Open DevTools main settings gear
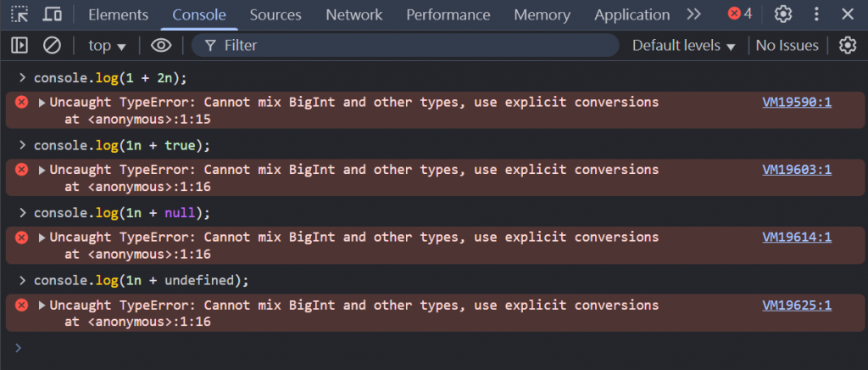This screenshot has height=370, width=868. click(783, 14)
